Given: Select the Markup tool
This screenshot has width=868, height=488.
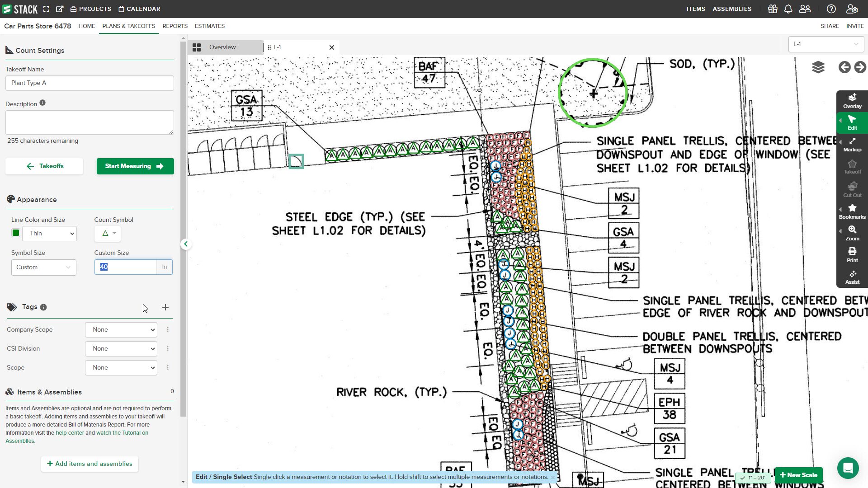Looking at the screenshot, I should (852, 145).
